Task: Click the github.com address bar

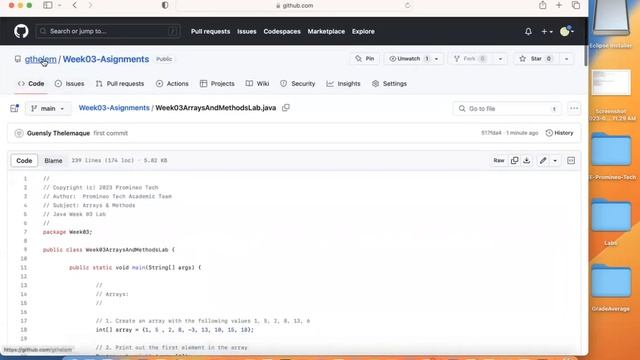Action: point(295,5)
